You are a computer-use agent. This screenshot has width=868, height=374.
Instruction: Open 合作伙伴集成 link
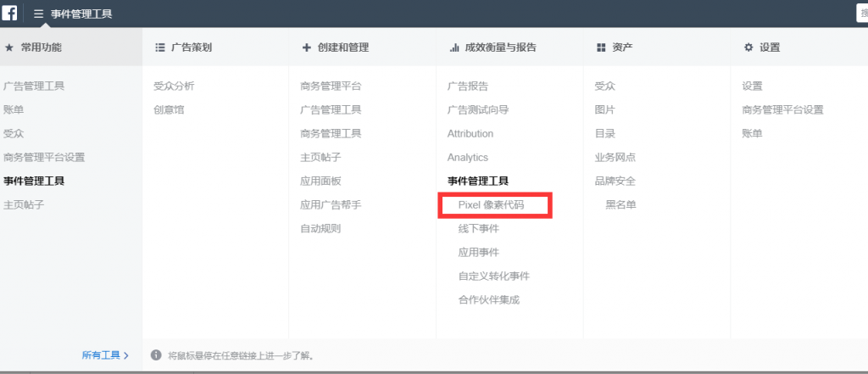489,299
